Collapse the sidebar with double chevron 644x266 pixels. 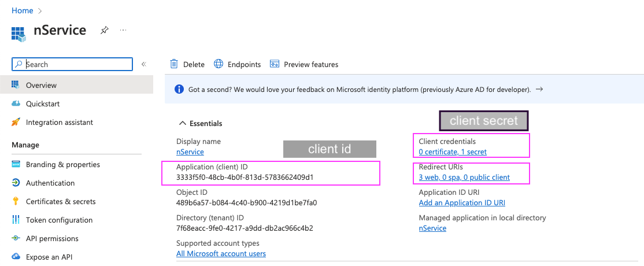point(143,64)
